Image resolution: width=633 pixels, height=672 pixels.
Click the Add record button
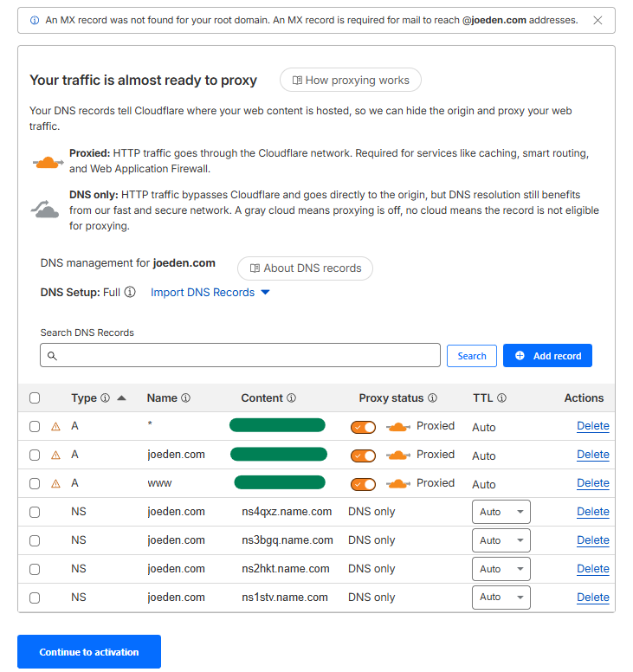547,356
